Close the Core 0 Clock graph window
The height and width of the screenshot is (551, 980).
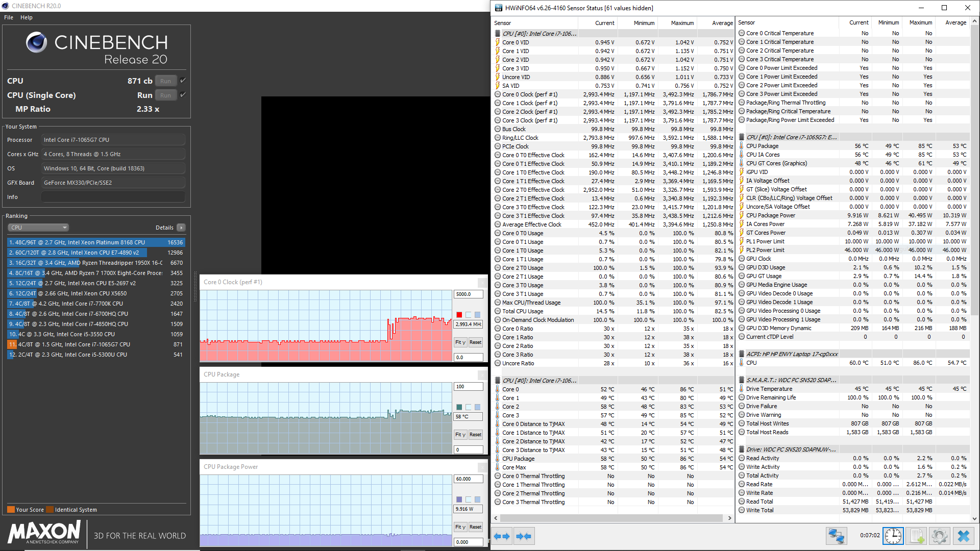point(482,283)
